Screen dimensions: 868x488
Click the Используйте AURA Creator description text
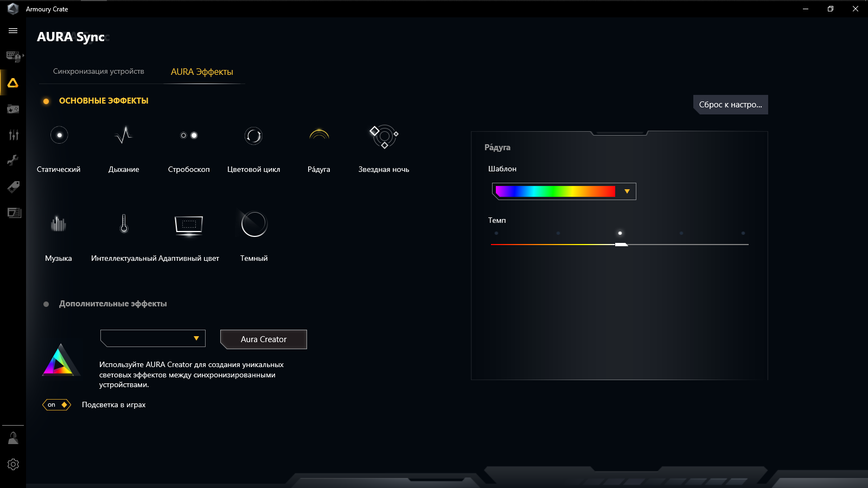pyautogui.click(x=192, y=375)
